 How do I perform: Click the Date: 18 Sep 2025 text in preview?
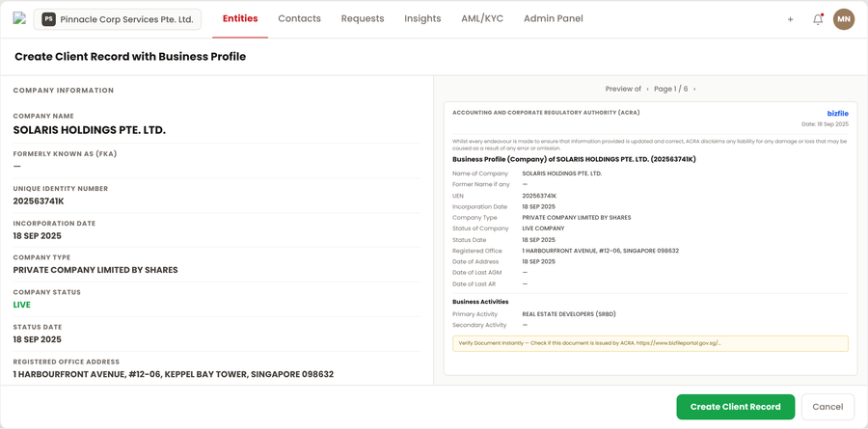coord(825,124)
